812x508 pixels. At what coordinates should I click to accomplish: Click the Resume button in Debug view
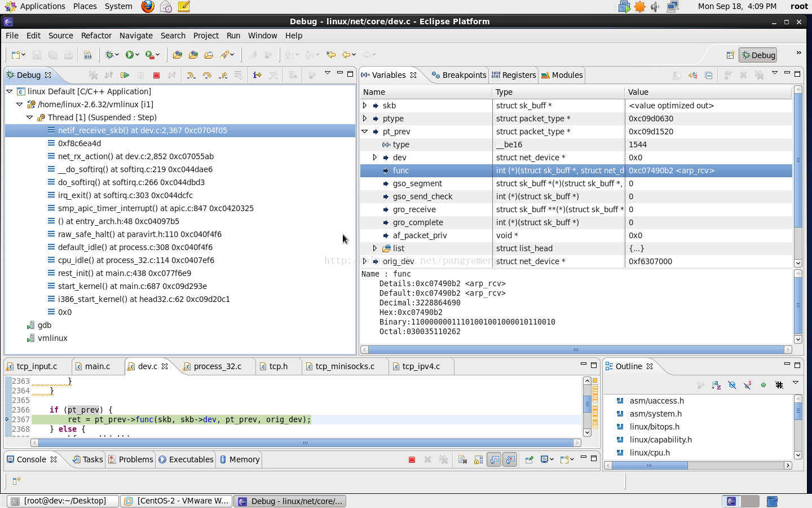(125, 75)
